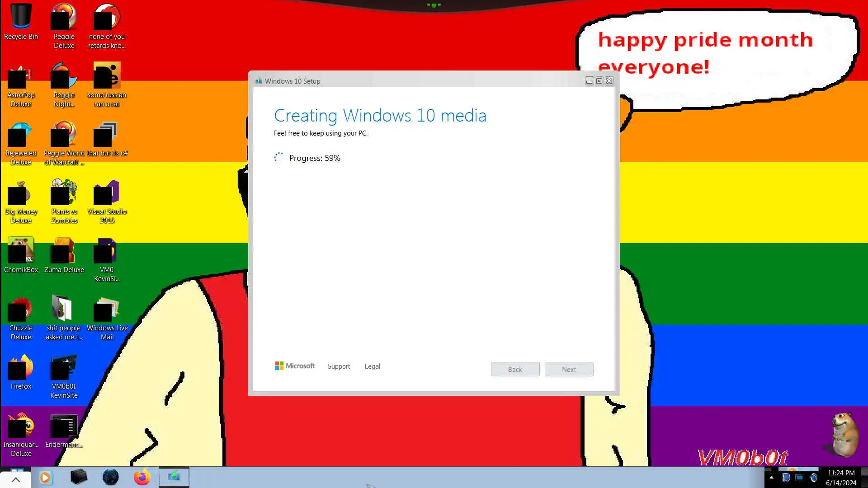868x488 pixels.
Task: Click the network icon in system tray
Action: click(x=800, y=478)
